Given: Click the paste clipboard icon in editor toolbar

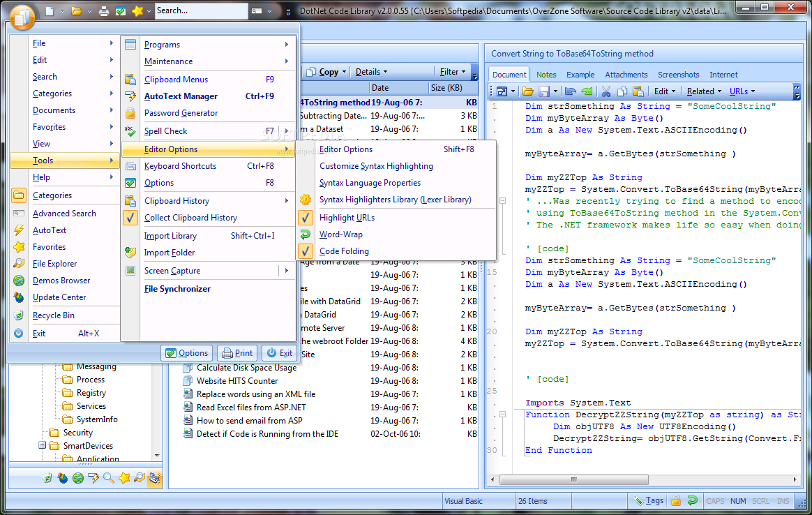Looking at the screenshot, I should (637, 91).
